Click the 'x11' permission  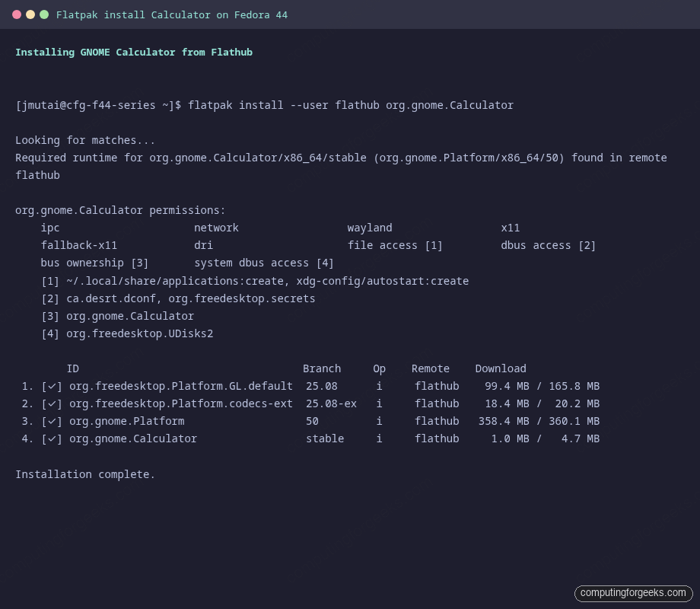[x=511, y=228]
